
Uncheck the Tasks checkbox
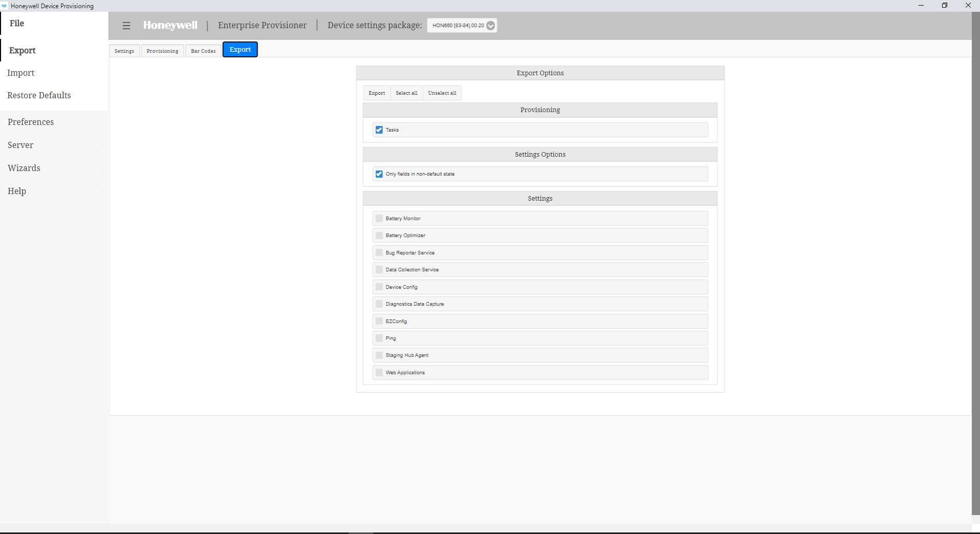(379, 130)
